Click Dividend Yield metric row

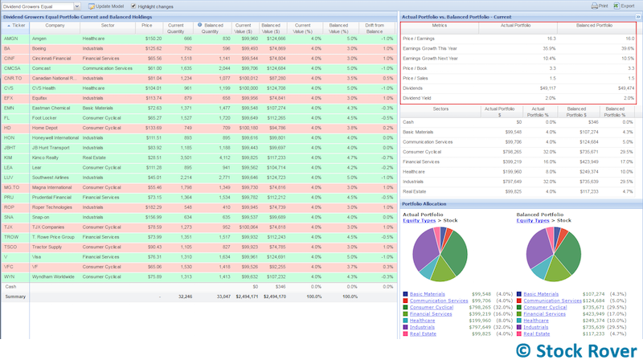click(x=518, y=98)
